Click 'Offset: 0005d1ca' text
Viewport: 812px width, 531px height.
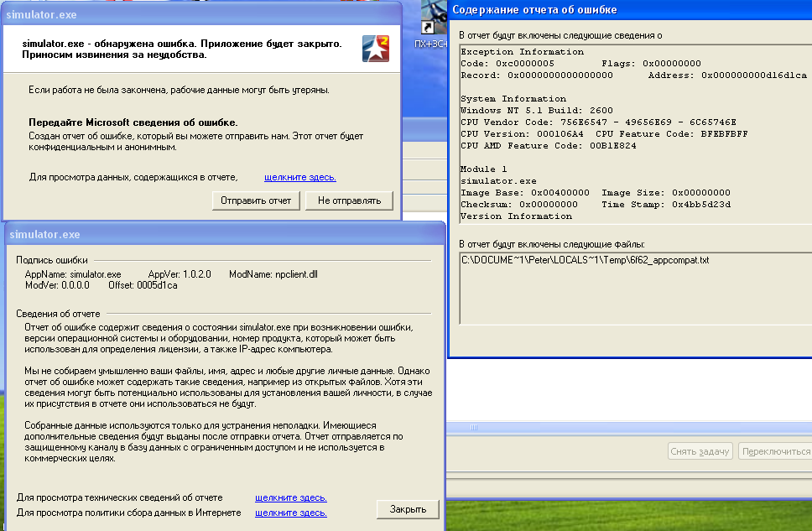pos(143,285)
